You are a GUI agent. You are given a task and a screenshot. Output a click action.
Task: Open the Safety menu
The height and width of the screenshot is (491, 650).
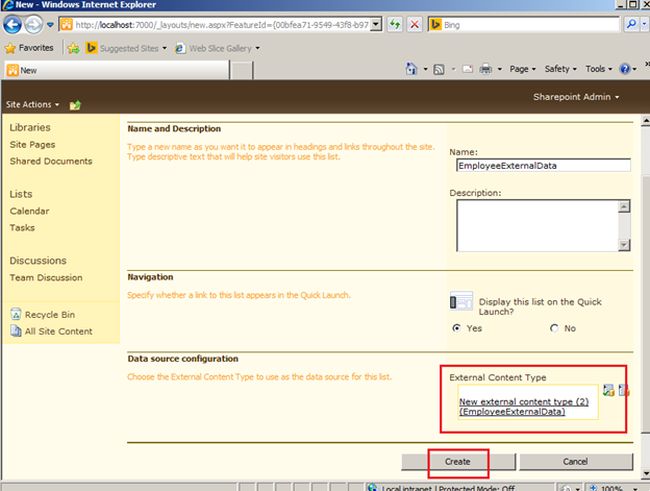tap(560, 69)
